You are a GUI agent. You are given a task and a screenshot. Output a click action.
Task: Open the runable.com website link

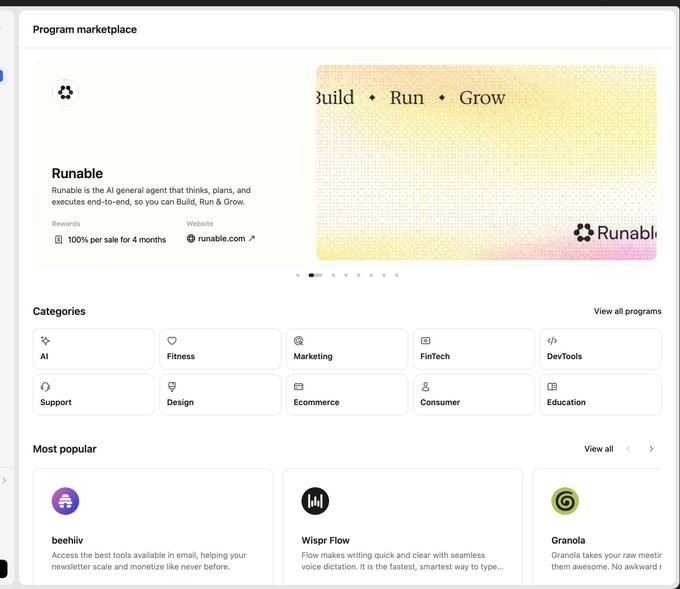pos(221,239)
